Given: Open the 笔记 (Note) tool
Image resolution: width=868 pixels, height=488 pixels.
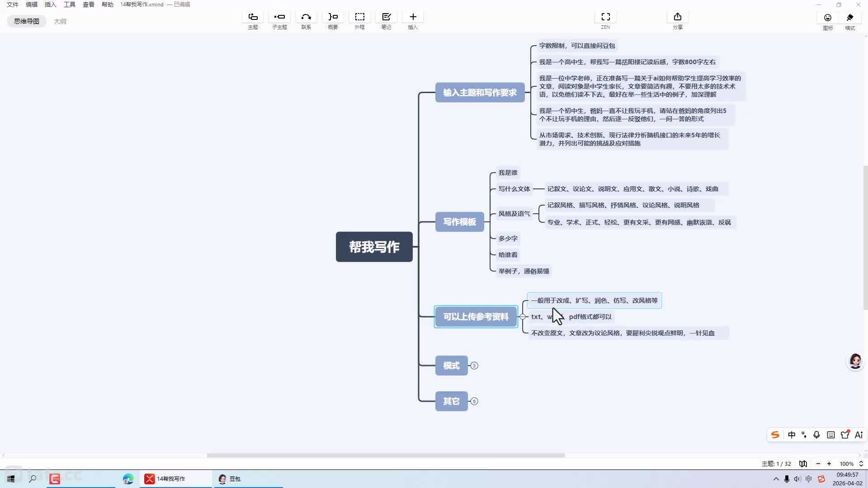Looking at the screenshot, I should pyautogui.click(x=386, y=17).
